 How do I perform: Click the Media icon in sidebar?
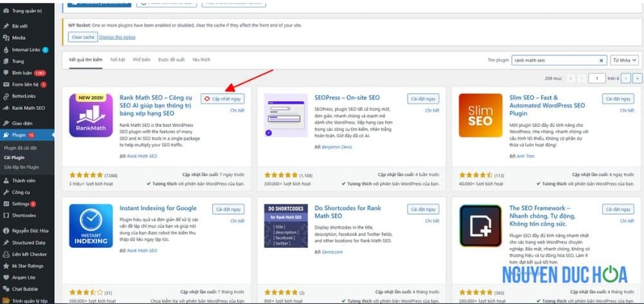tap(6, 37)
